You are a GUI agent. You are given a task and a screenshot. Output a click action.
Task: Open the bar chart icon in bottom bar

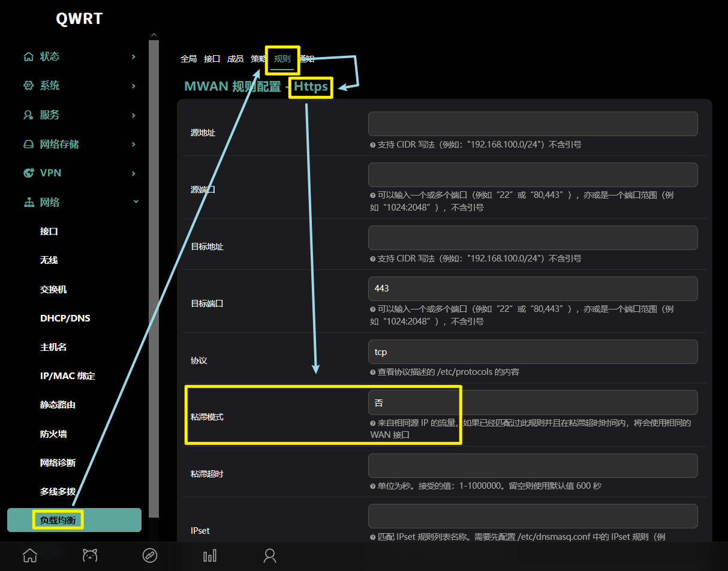(x=210, y=555)
